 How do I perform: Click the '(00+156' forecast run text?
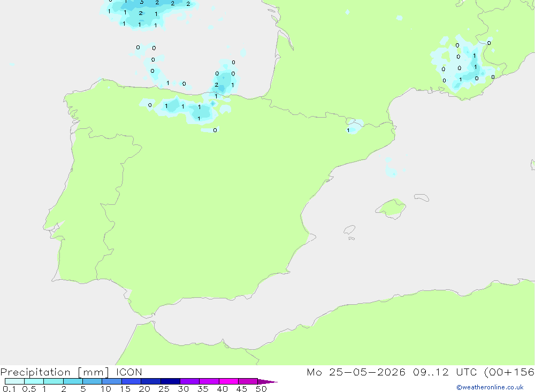510,372
